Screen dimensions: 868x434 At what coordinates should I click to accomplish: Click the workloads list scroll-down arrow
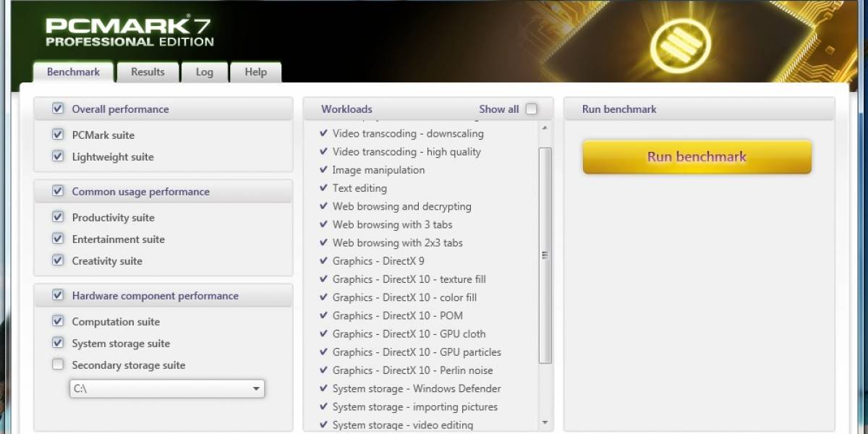(545, 424)
